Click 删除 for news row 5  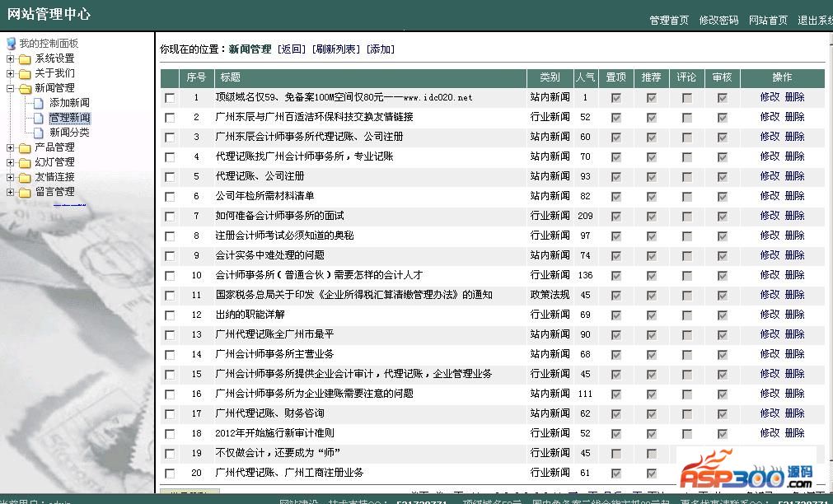pos(794,176)
